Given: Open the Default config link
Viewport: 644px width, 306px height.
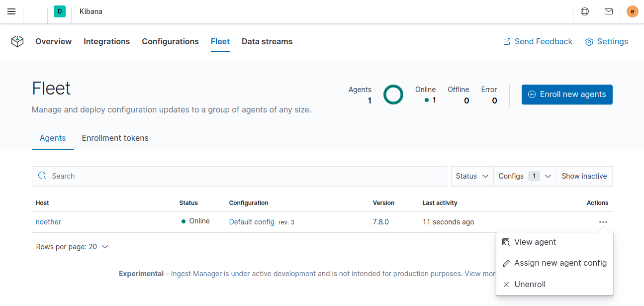Looking at the screenshot, I should tap(252, 222).
